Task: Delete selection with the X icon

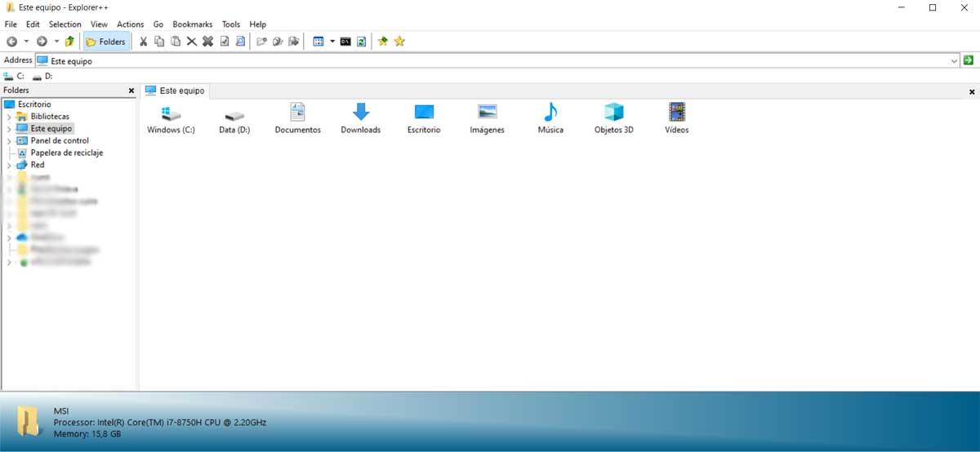Action: coord(191,41)
